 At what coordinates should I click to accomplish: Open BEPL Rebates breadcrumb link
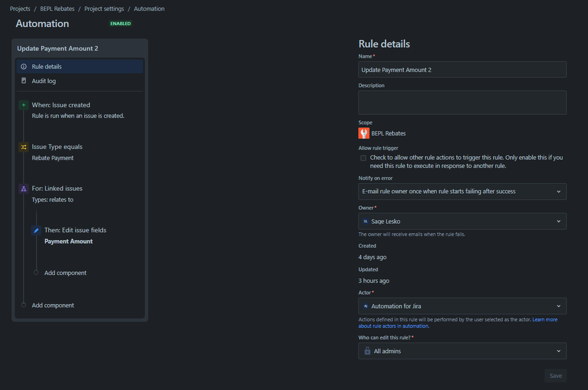(x=57, y=9)
